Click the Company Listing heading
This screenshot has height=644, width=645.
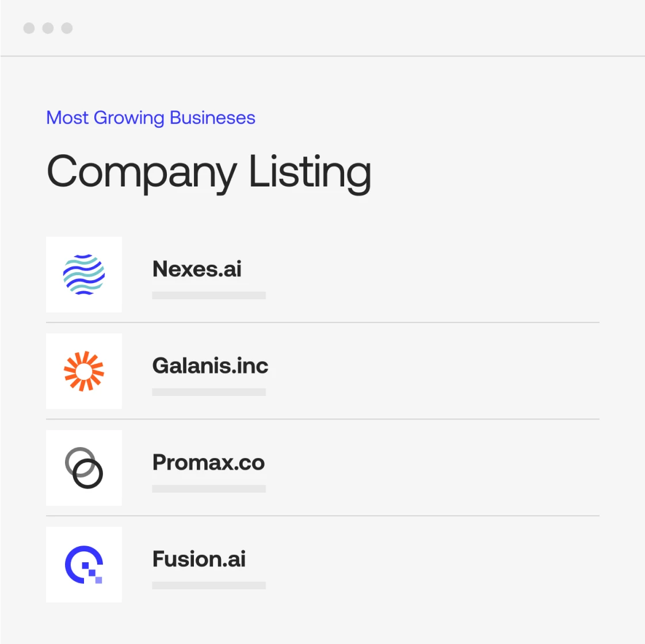coord(209,172)
